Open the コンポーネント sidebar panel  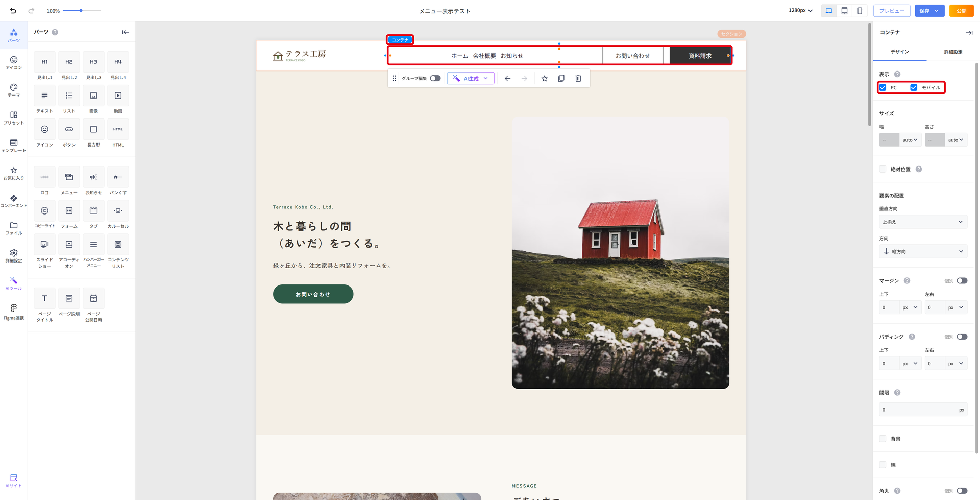[x=14, y=201]
